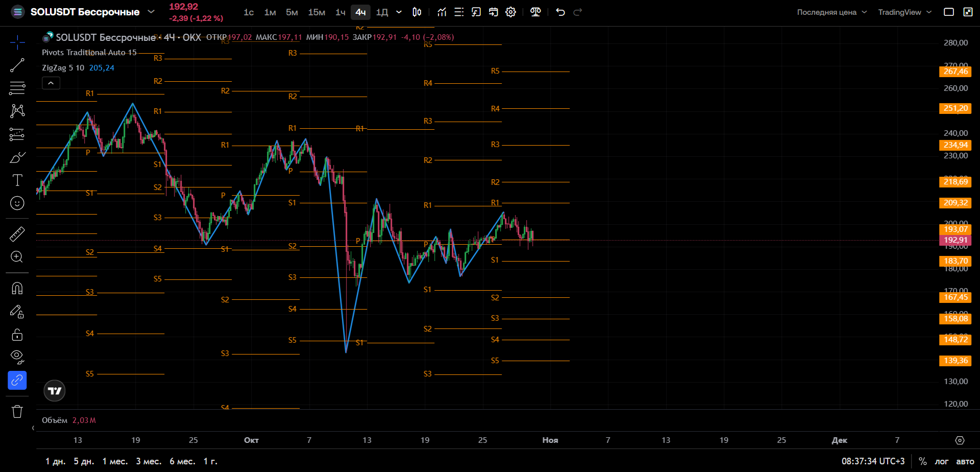The image size is (980, 472).
Task: Open chart settings gear
Action: [x=511, y=12]
